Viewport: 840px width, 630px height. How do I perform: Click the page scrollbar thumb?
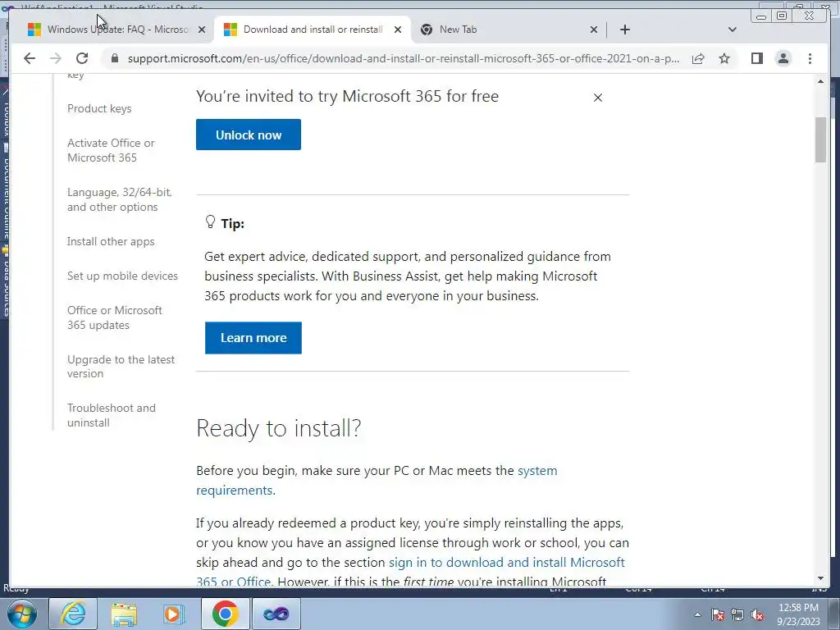[820, 139]
